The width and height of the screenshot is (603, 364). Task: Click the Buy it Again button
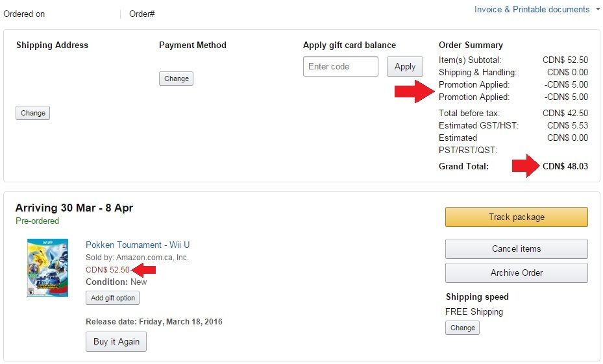click(116, 341)
